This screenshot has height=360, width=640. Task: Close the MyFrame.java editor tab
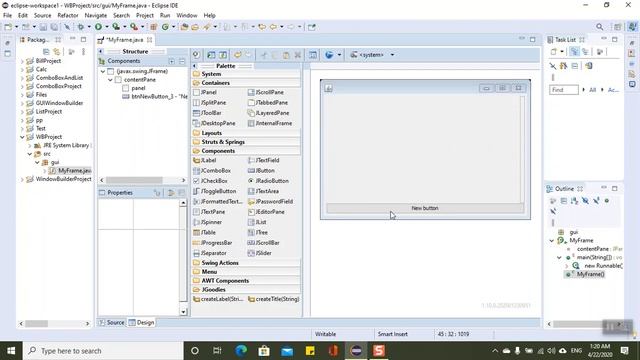pos(149,40)
